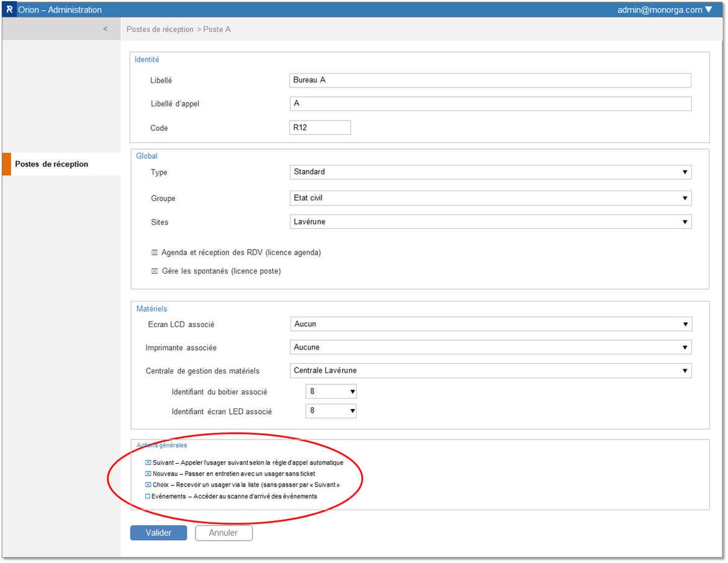
Task: Open Centrale de gestion des matériels dropdown
Action: (490, 371)
